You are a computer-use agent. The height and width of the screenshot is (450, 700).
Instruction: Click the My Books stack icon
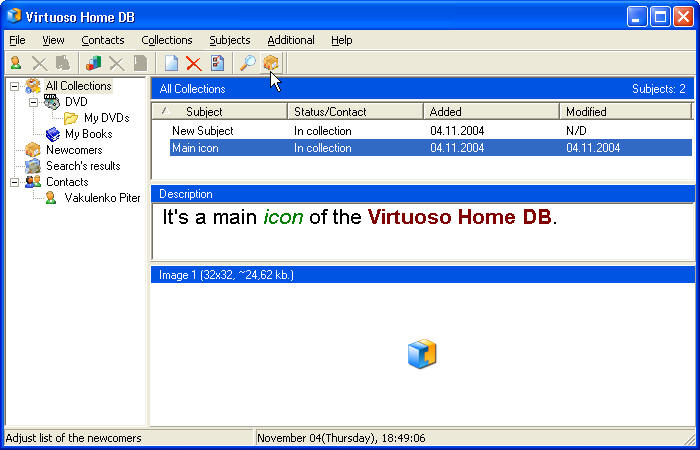point(53,134)
